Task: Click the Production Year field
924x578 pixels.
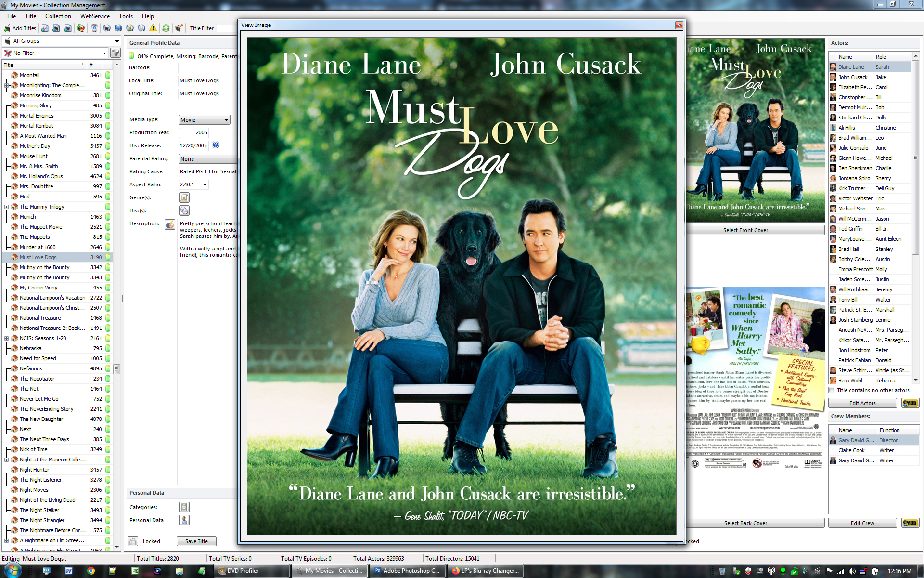Action: [194, 132]
